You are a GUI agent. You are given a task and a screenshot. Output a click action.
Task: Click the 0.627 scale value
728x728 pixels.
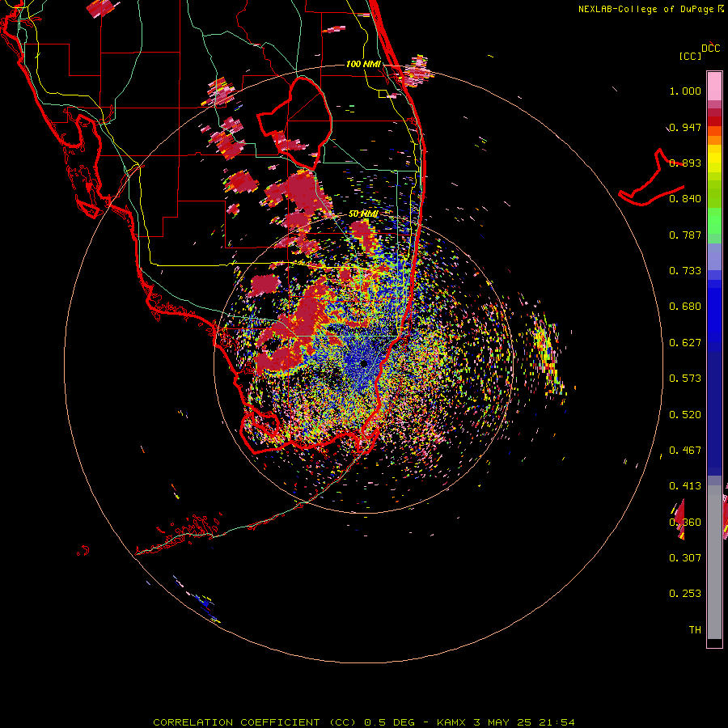click(x=685, y=343)
